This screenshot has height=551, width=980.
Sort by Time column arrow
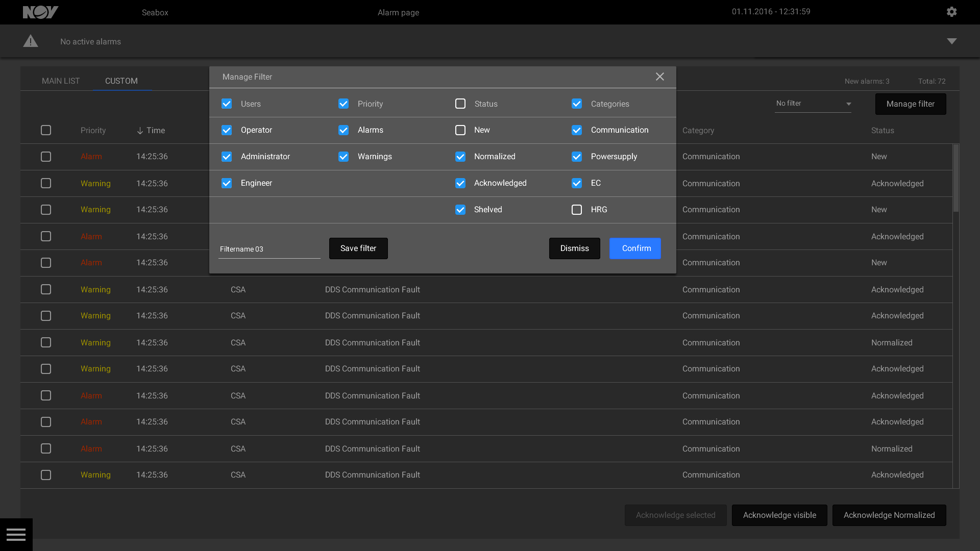point(140,131)
